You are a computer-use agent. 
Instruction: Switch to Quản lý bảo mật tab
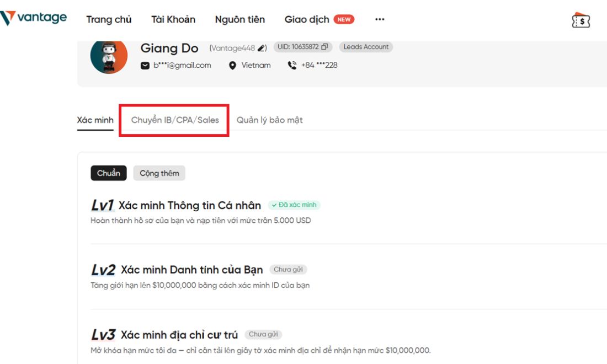coord(270,120)
